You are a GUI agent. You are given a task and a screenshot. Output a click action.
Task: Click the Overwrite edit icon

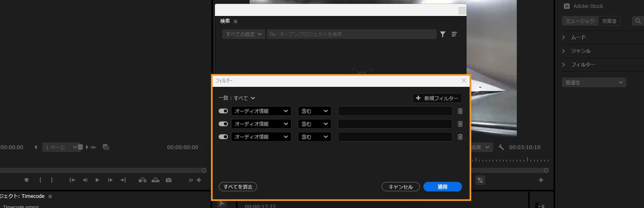pyautogui.click(x=155, y=180)
